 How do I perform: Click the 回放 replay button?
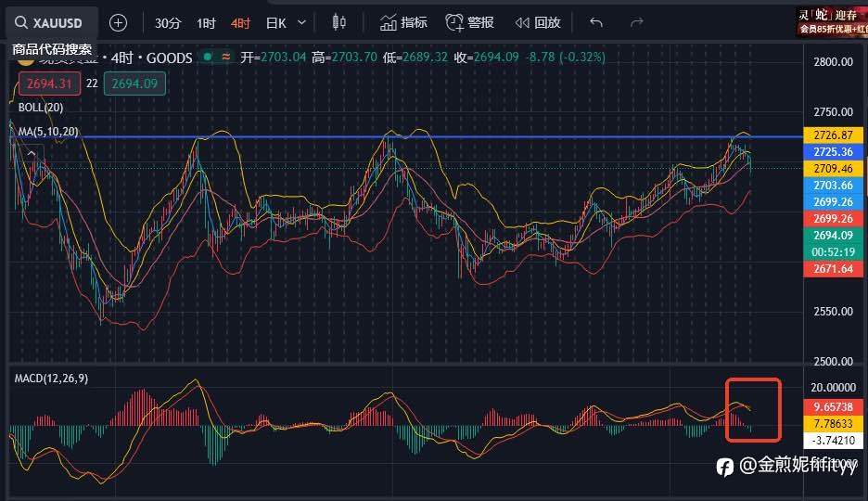coord(538,22)
